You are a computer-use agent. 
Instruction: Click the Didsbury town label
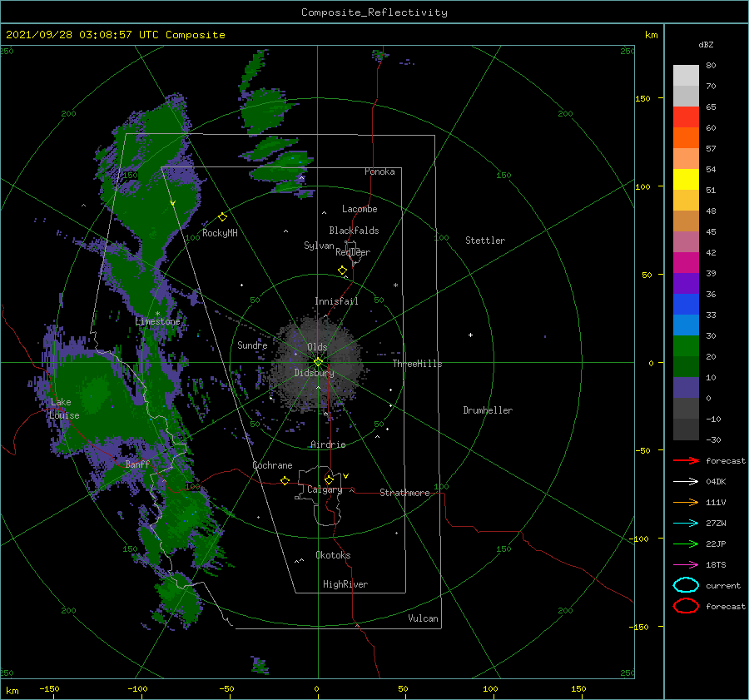(x=314, y=373)
